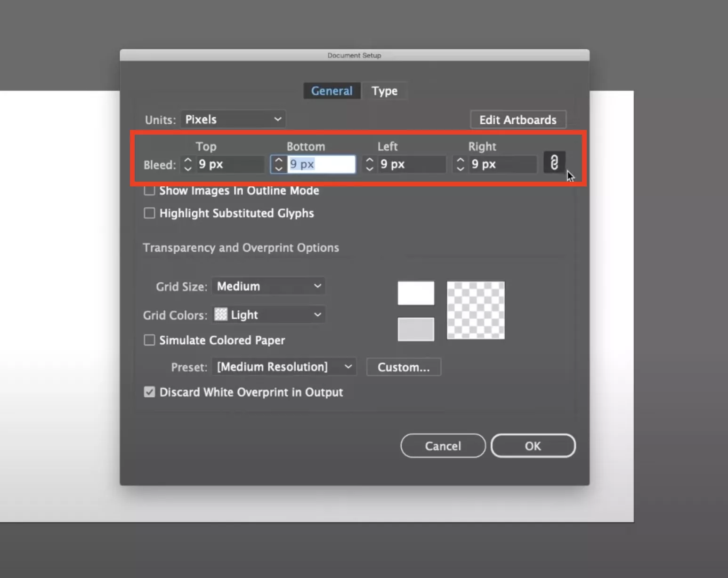This screenshot has height=578, width=728.
Task: Click the Document Setup title bar
Action: [x=355, y=55]
